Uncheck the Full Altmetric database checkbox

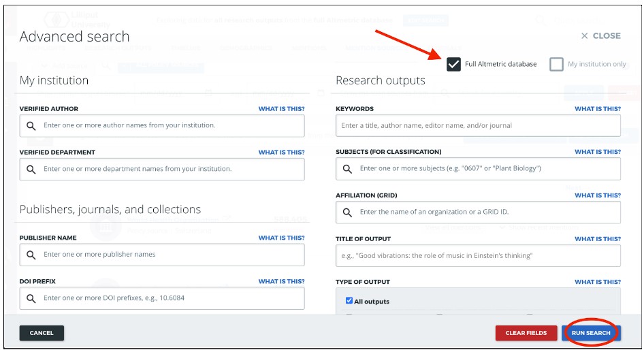tap(453, 64)
